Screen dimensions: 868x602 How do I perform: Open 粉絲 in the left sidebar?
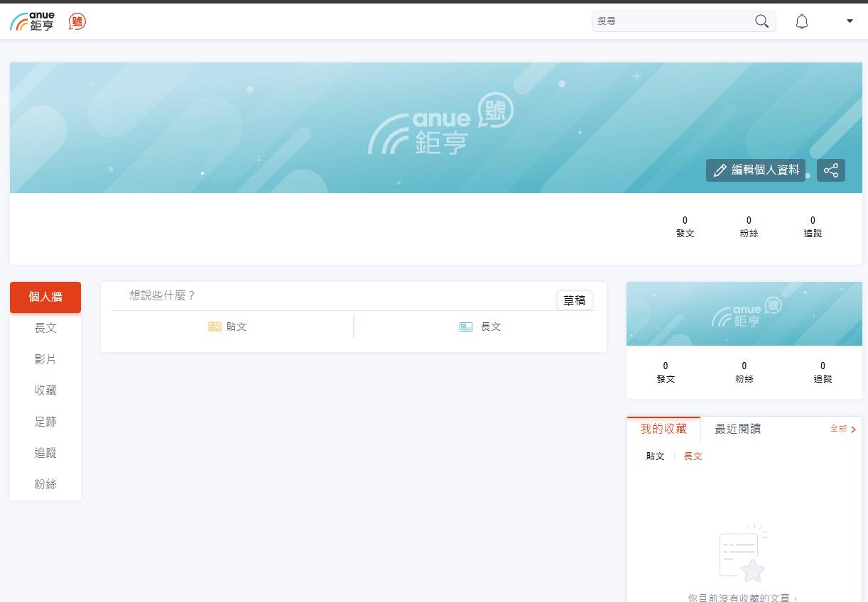click(45, 484)
